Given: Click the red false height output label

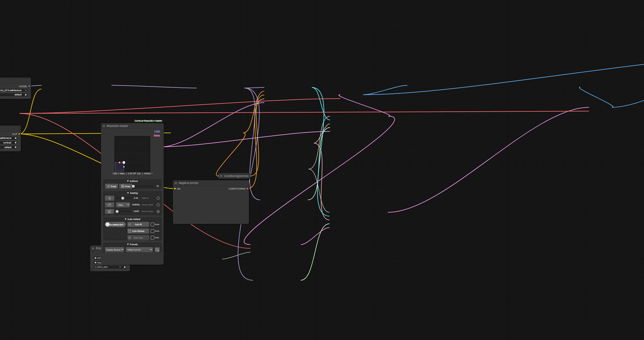Looking at the screenshot, I should pyautogui.click(x=157, y=136).
